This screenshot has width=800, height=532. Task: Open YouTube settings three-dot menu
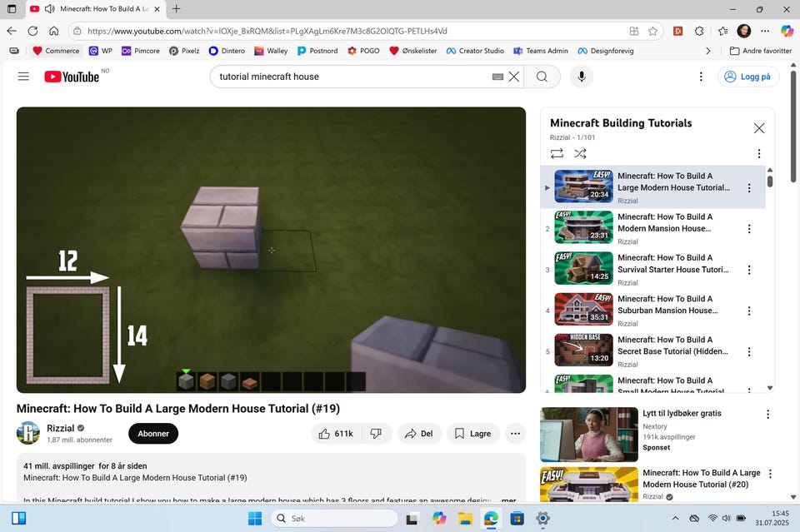[x=701, y=77]
